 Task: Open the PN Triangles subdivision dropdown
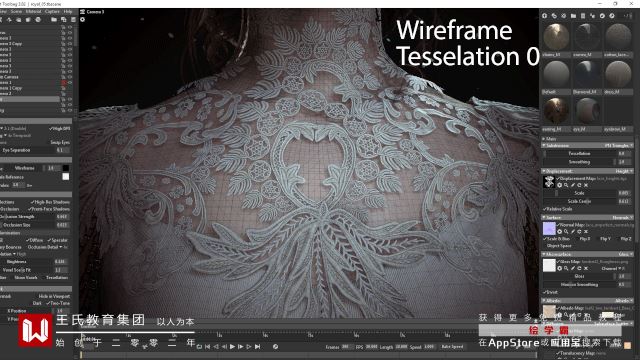(619, 145)
